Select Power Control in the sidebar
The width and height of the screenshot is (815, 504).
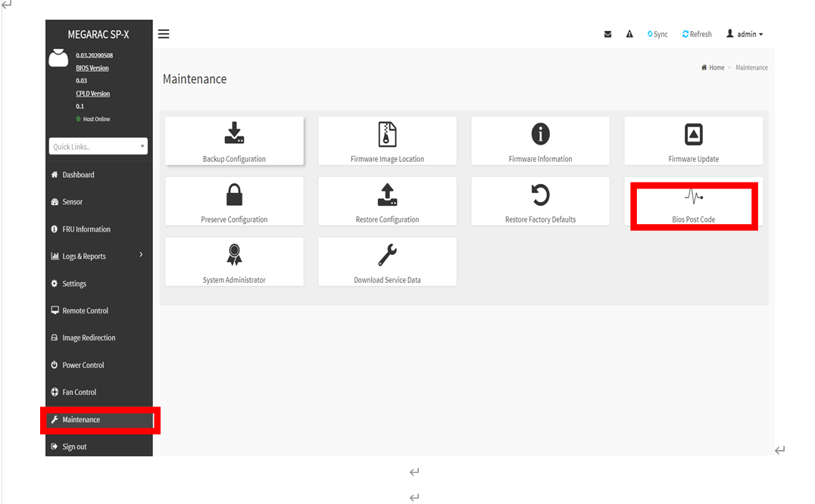click(x=83, y=365)
